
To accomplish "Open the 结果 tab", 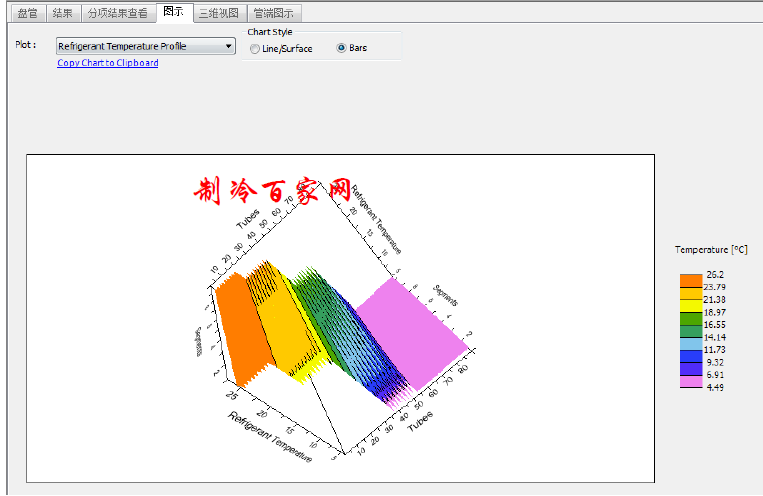I will click(x=62, y=13).
